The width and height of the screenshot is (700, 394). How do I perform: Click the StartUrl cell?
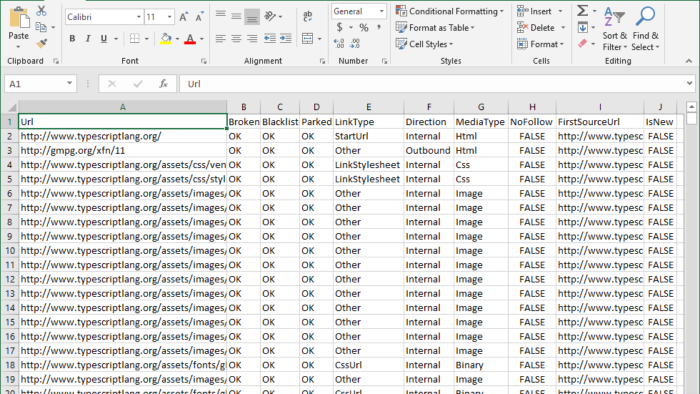368,136
